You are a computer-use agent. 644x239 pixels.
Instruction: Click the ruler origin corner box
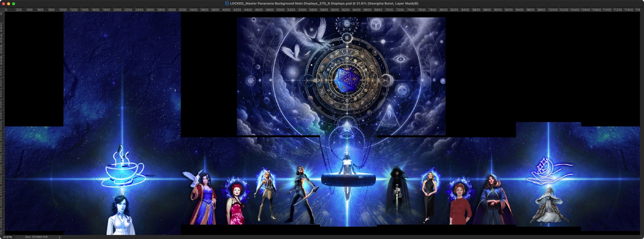tap(2, 10)
